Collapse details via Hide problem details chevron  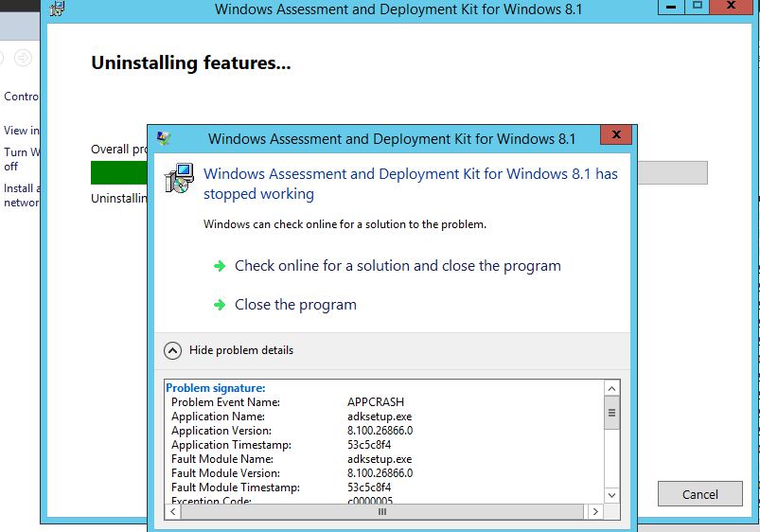click(x=172, y=350)
